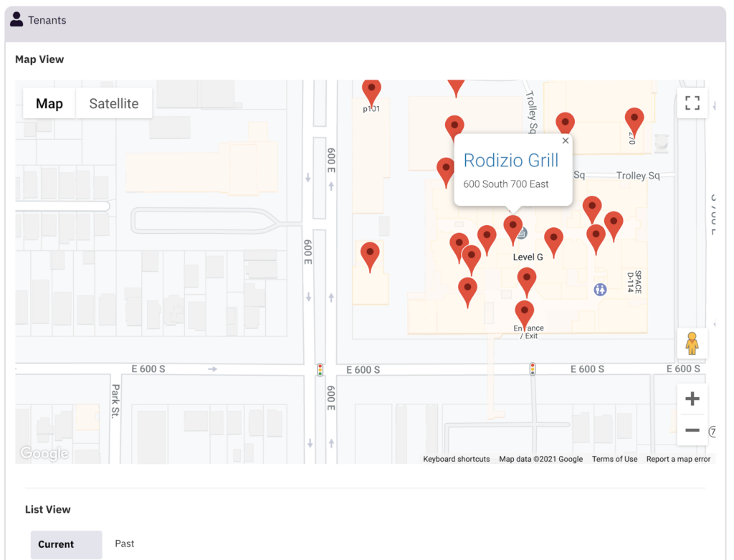The width and height of the screenshot is (734, 560).
Task: Open the Current tenants tab
Action: (66, 544)
